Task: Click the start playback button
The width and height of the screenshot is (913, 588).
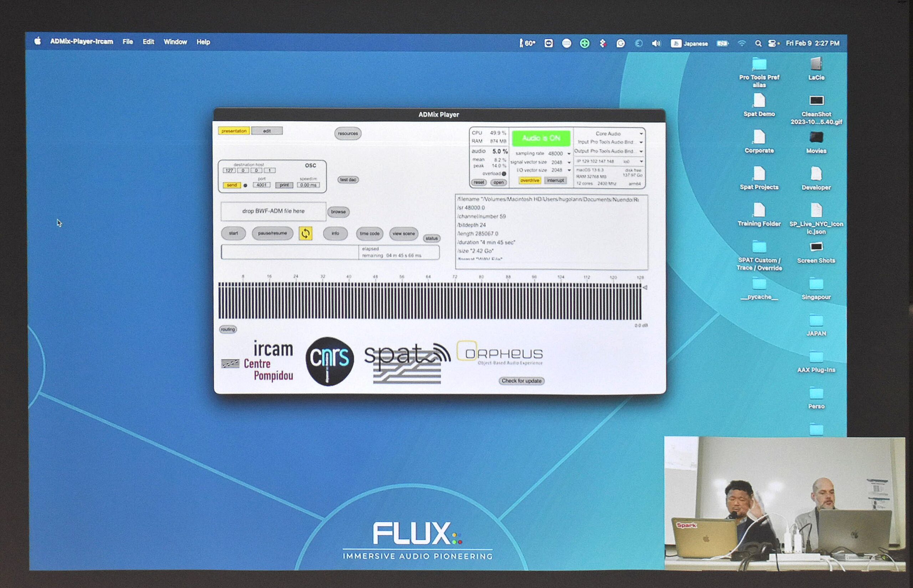Action: click(x=233, y=233)
